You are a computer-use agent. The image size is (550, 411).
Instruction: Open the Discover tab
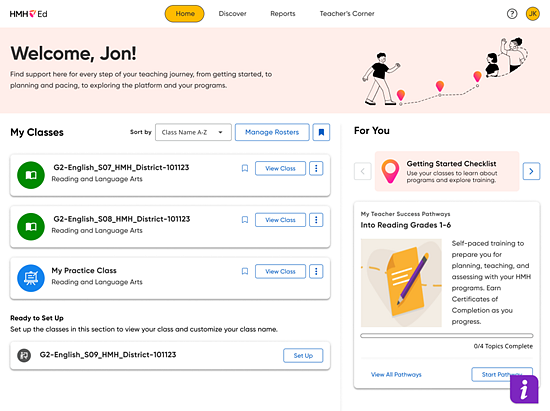(232, 14)
